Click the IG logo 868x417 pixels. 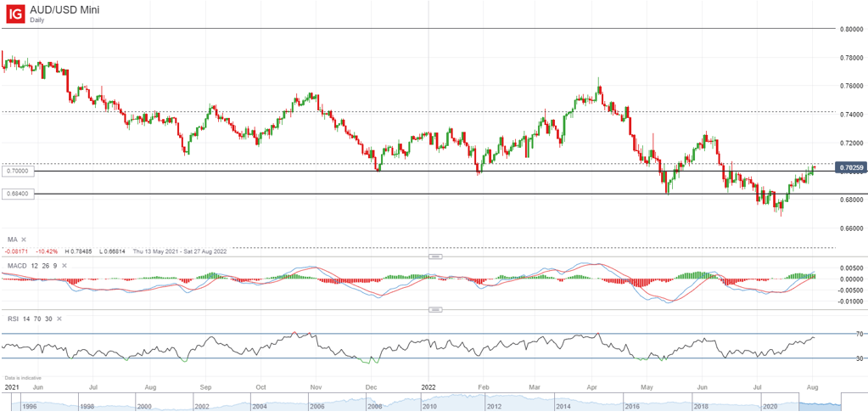[x=15, y=14]
